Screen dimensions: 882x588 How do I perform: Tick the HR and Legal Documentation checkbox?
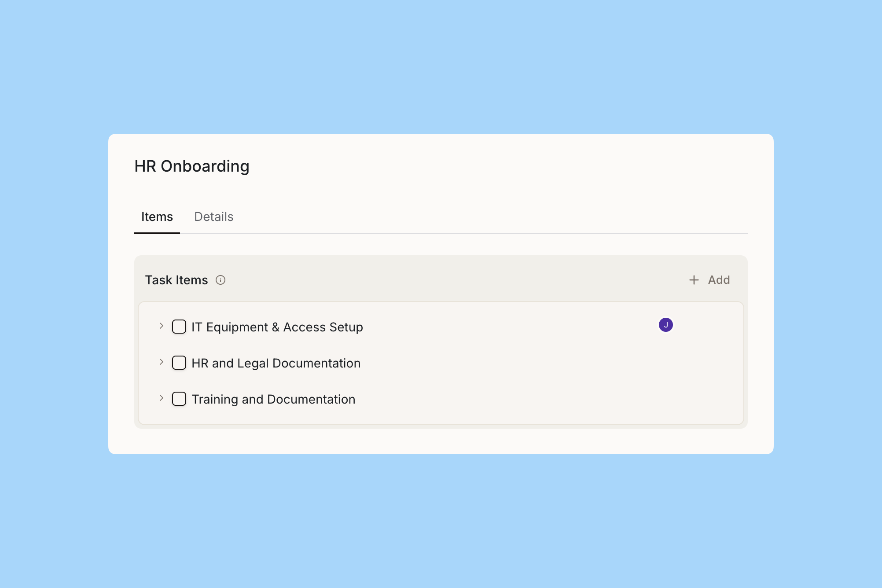179,363
